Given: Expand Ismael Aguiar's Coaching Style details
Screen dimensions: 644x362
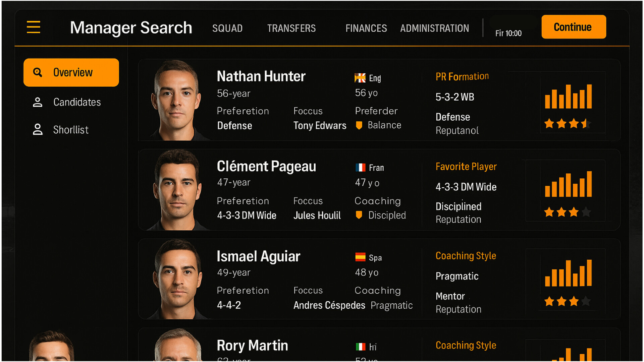Looking at the screenshot, I should click(466, 256).
